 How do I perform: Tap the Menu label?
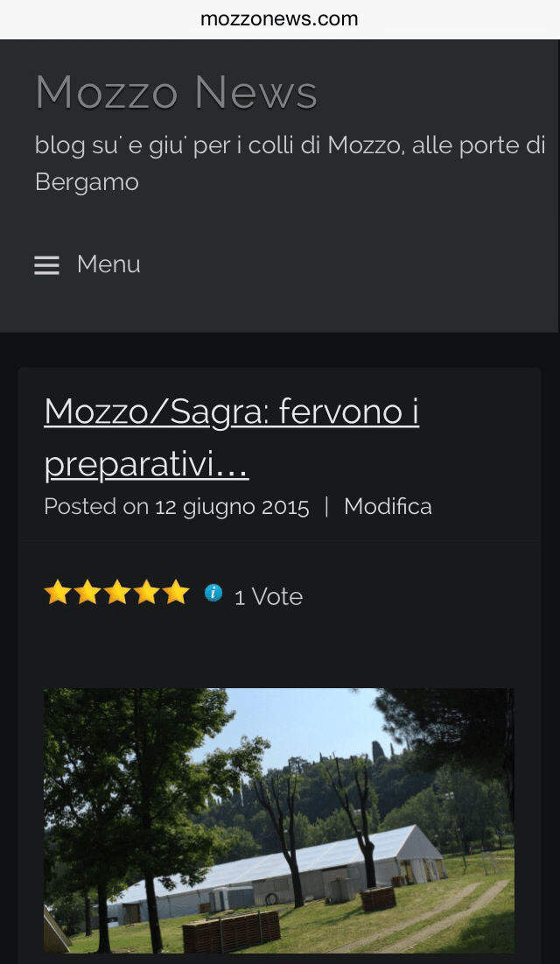[x=108, y=264]
